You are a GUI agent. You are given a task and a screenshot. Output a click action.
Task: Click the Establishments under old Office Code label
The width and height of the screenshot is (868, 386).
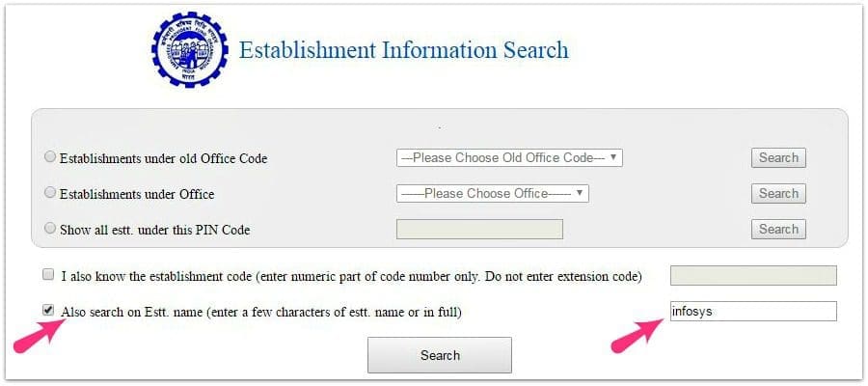pos(163,159)
